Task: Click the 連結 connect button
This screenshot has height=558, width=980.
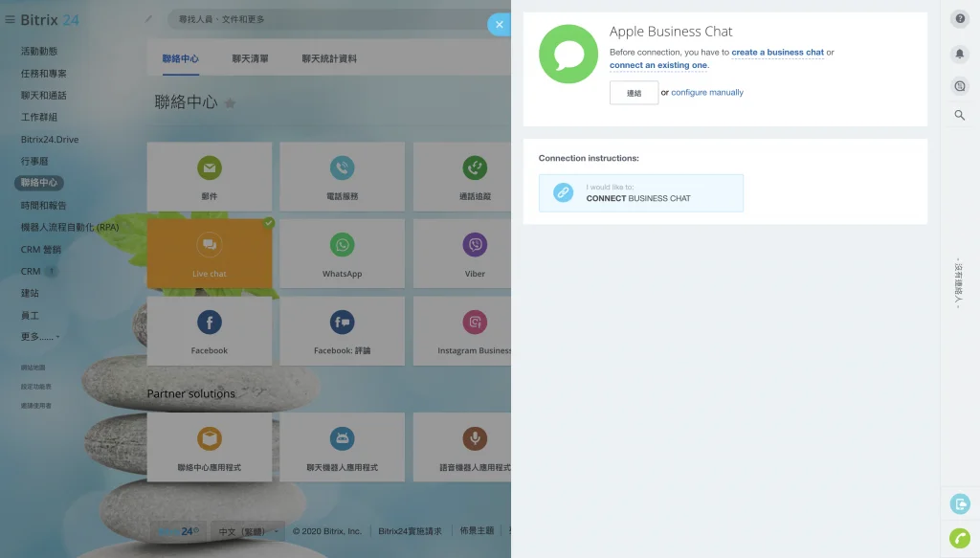Action: [634, 93]
